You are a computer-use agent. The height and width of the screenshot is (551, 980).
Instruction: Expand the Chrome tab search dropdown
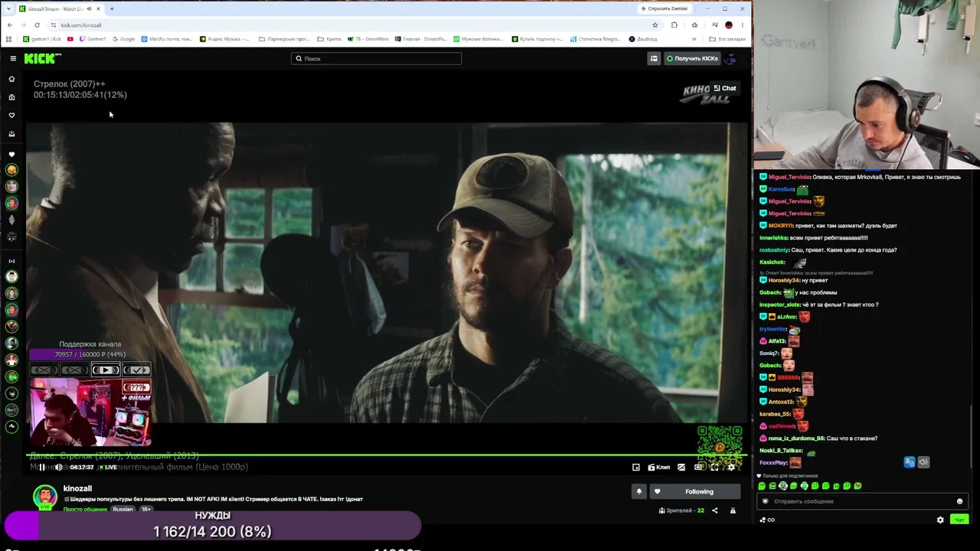click(8, 8)
